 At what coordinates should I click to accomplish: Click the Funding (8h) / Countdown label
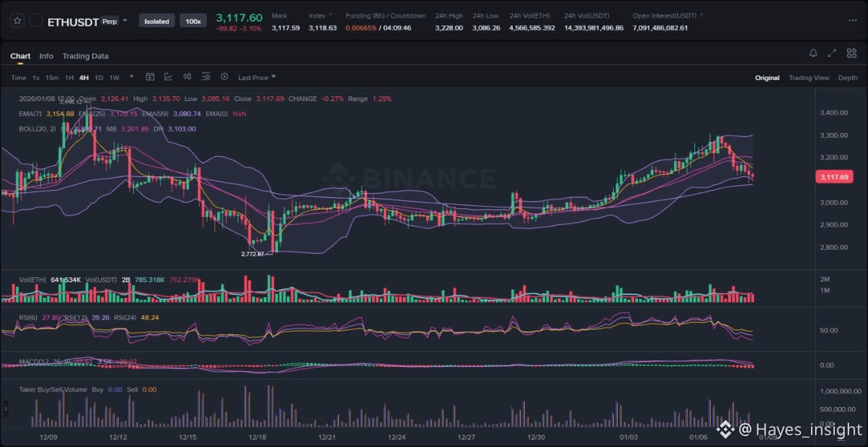click(x=386, y=16)
